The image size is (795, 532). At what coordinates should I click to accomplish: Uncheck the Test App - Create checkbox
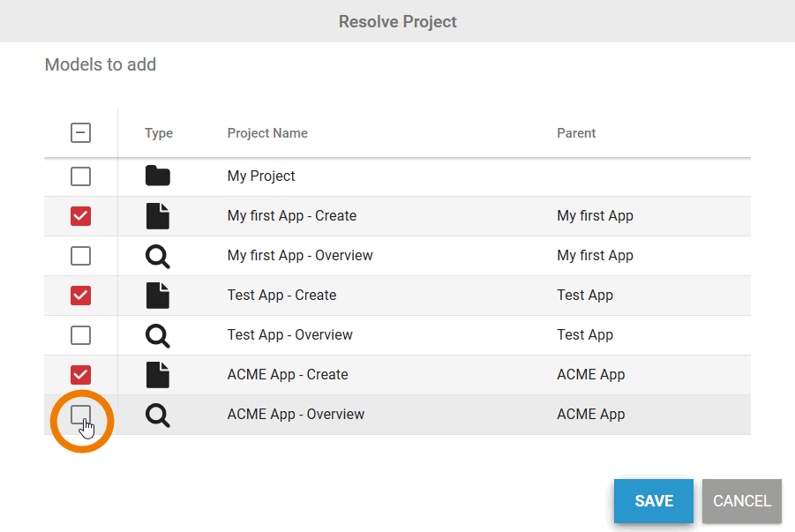(x=80, y=296)
